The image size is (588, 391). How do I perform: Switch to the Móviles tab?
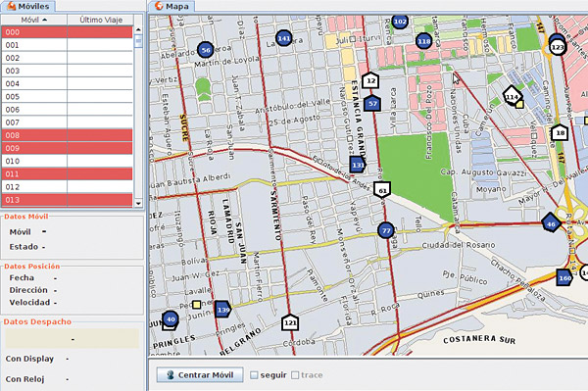point(28,6)
